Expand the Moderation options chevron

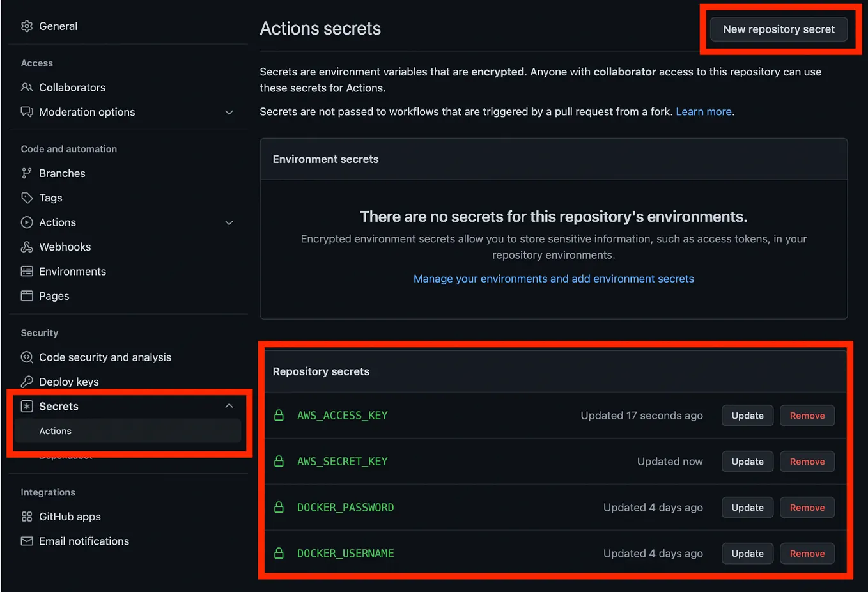coord(229,112)
